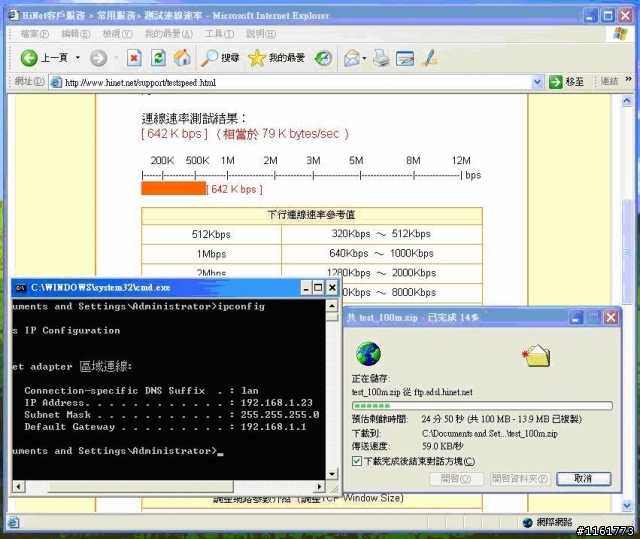Click the Edit page toolbar icon
The height and width of the screenshot is (539, 640).
coord(405,58)
